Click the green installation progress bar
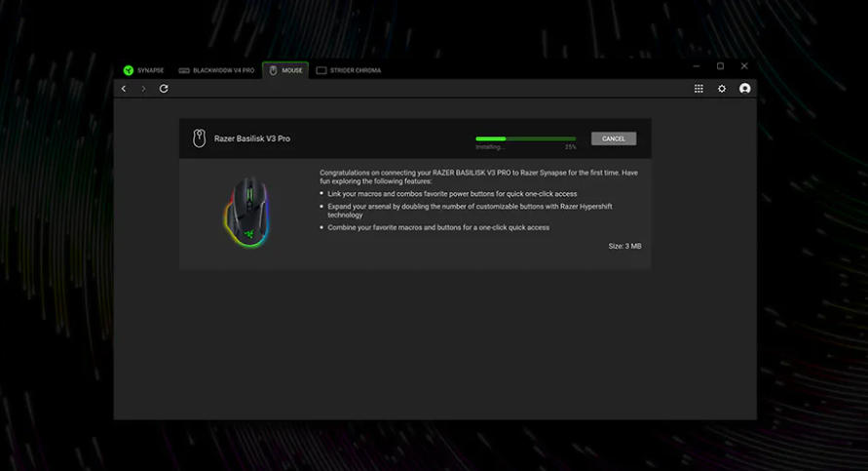Viewport: 868px width, 471px height. pos(525,138)
